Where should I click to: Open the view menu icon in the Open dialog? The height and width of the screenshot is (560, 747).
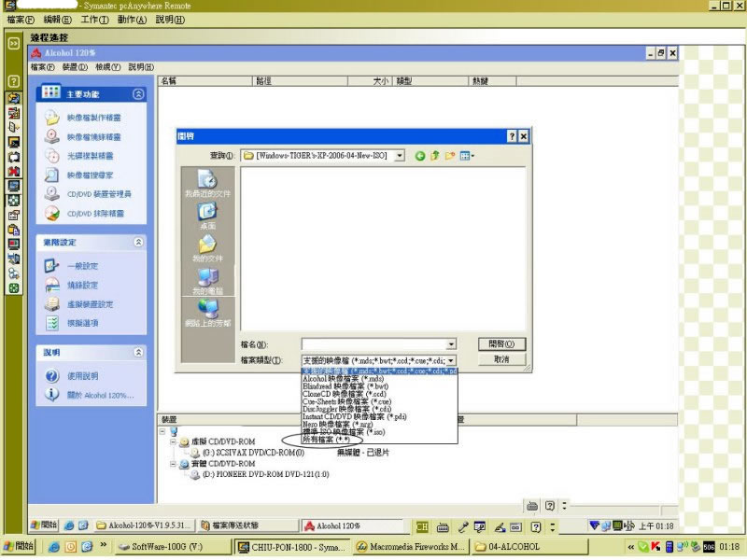coord(466,156)
